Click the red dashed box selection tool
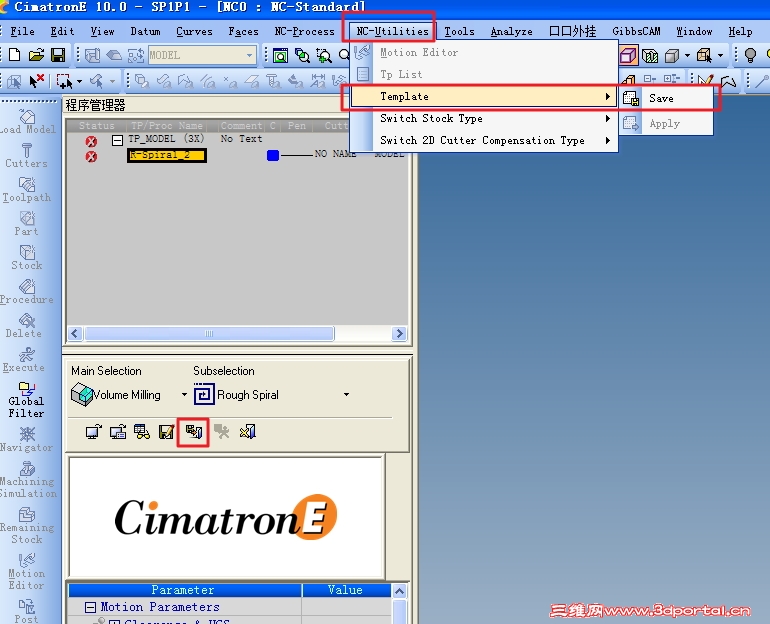Viewport: 770px width, 624px height. tap(64, 81)
